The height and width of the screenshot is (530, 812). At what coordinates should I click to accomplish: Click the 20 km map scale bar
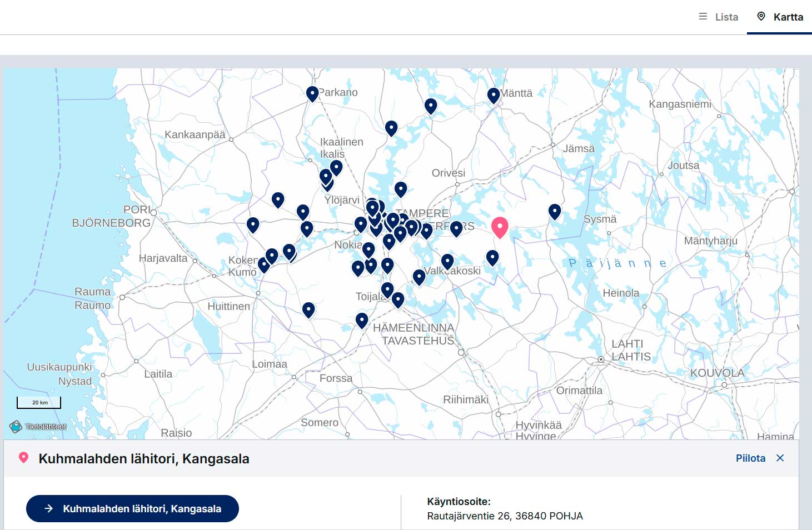click(38, 403)
